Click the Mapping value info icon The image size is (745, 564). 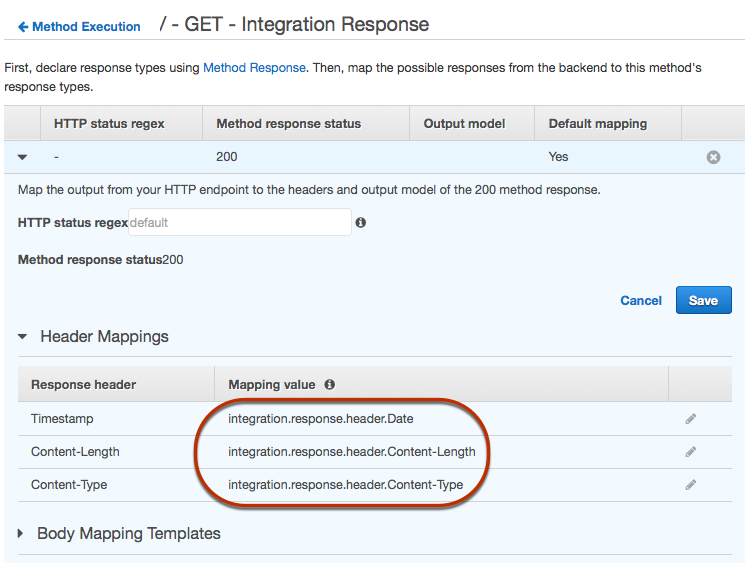pyautogui.click(x=330, y=384)
